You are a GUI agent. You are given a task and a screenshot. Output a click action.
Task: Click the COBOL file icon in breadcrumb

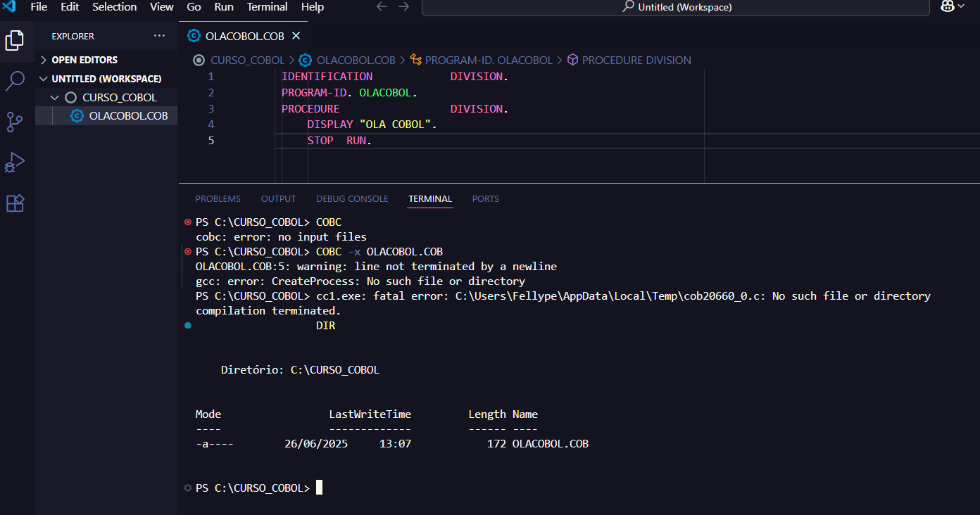(x=305, y=61)
